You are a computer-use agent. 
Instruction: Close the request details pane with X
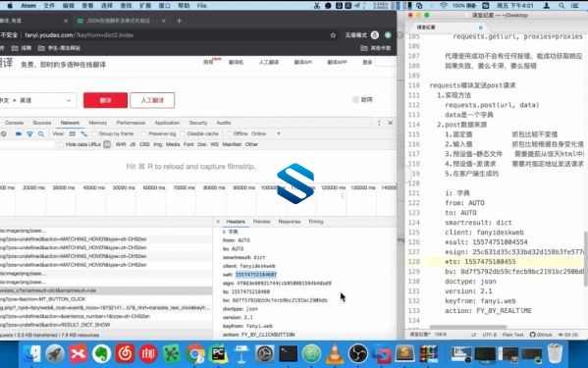(218, 222)
